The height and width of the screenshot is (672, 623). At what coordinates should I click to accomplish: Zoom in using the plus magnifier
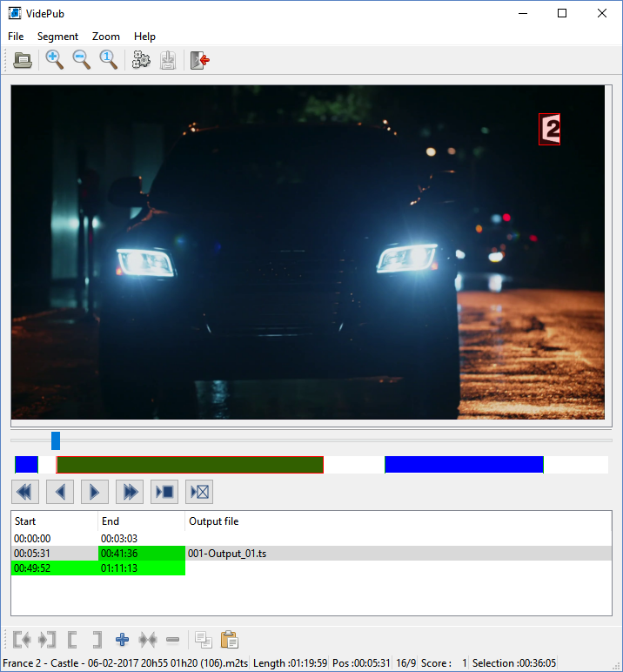(x=55, y=60)
